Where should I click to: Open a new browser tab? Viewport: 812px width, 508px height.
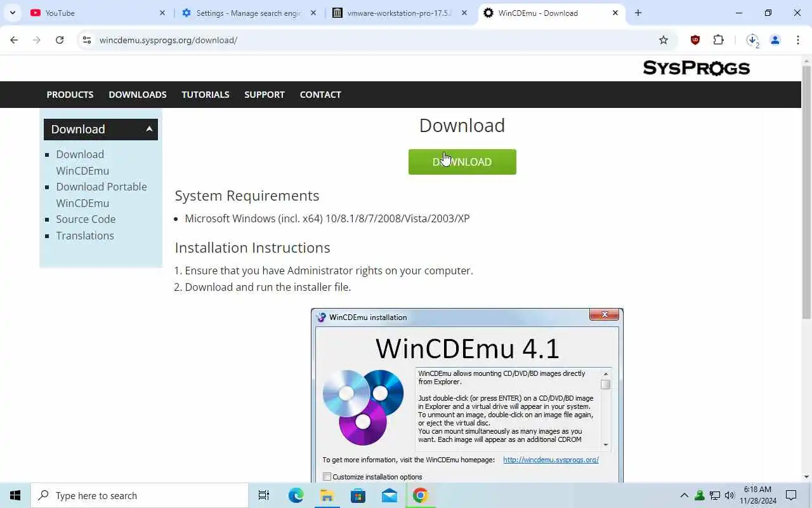pos(638,13)
